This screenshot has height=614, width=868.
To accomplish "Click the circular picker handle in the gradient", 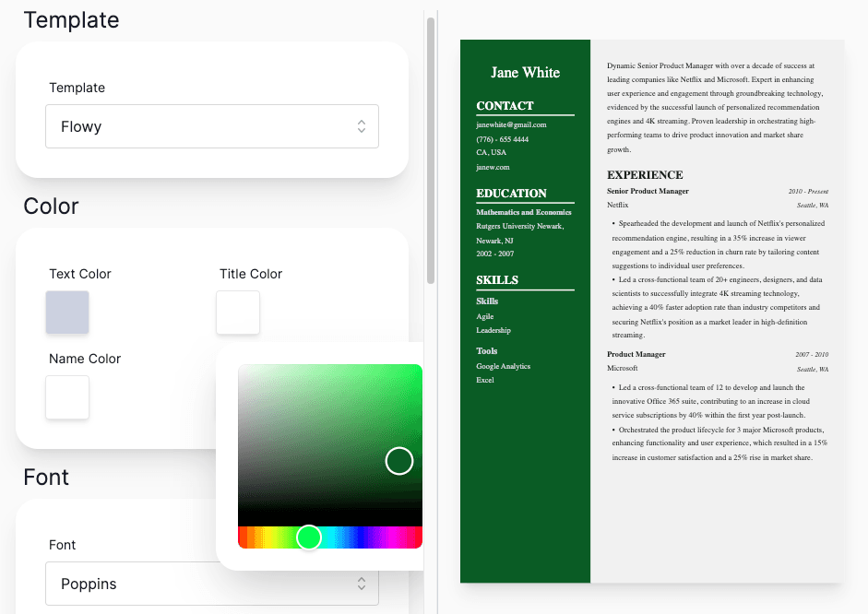I will click(x=398, y=461).
